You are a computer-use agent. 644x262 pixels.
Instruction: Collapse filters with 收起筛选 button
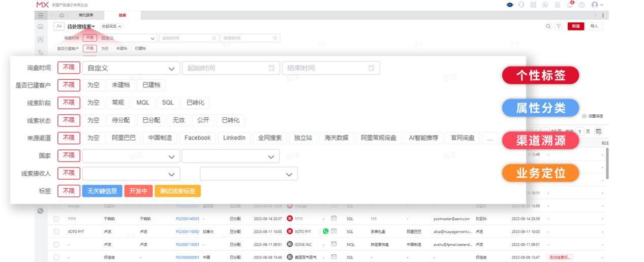[112, 26]
